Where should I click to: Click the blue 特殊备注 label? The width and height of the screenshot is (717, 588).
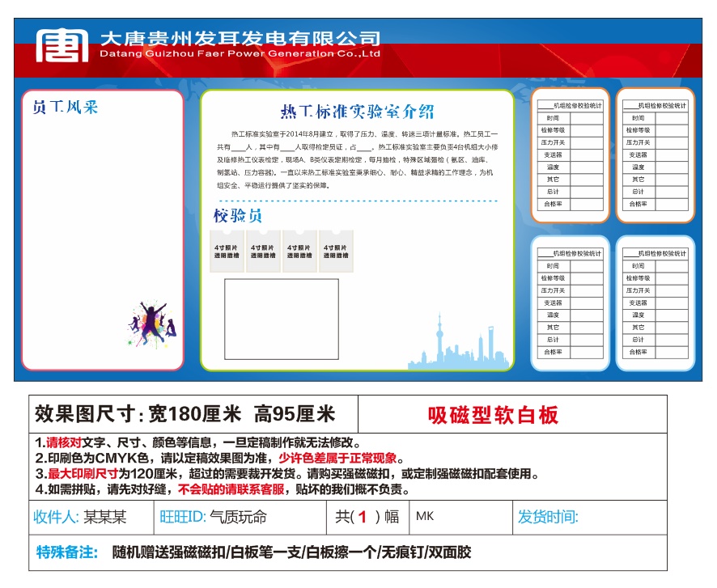click(67, 552)
